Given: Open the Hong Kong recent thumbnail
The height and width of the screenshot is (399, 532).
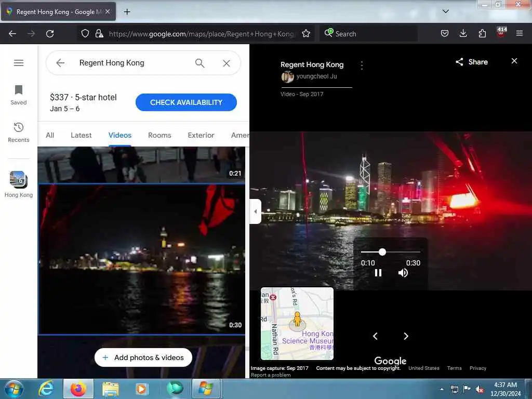Looking at the screenshot, I should 18,184.
